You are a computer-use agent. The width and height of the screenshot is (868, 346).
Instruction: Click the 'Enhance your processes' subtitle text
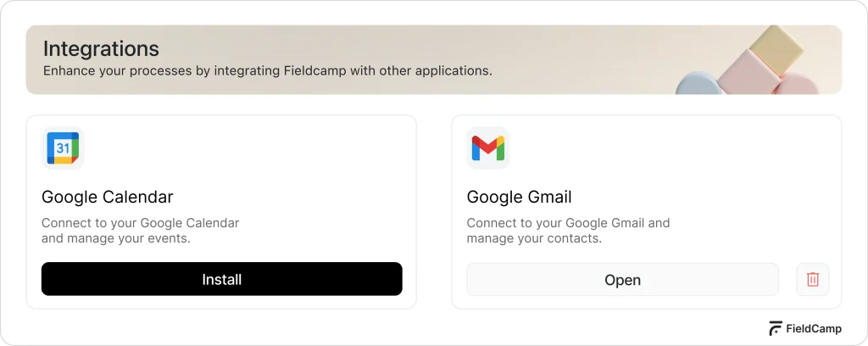(267, 70)
